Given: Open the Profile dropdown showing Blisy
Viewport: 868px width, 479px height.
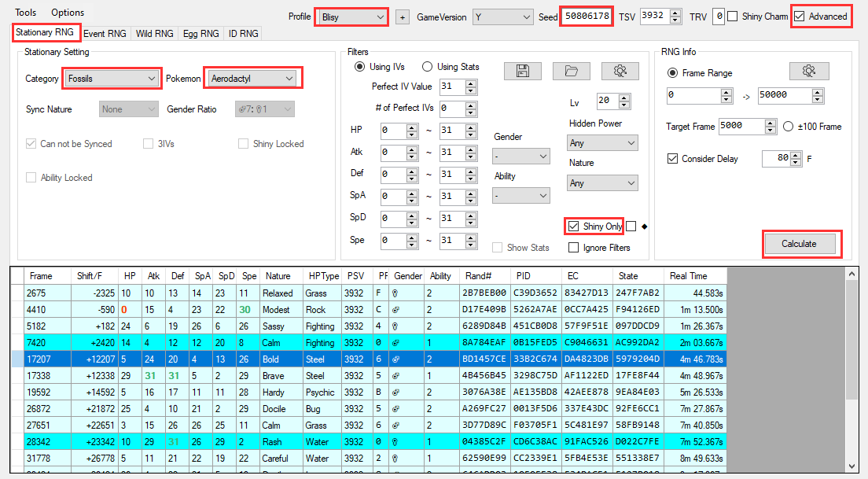Looking at the screenshot, I should point(351,17).
